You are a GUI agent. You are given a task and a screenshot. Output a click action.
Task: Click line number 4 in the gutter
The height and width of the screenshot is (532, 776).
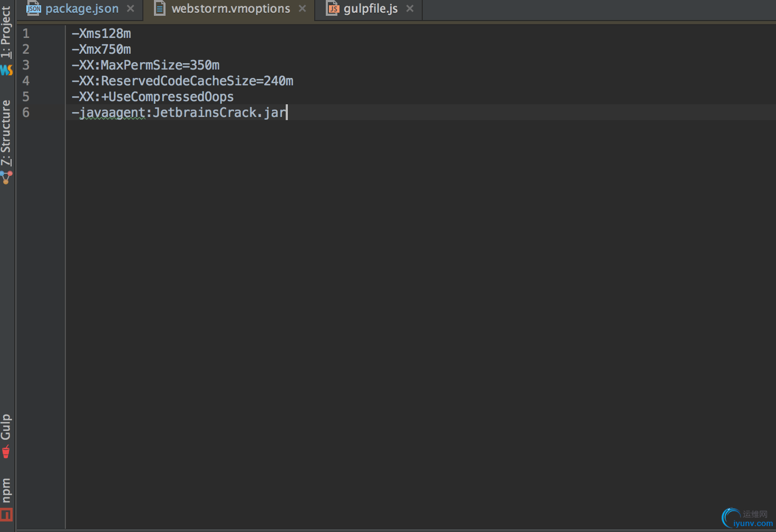pos(26,81)
